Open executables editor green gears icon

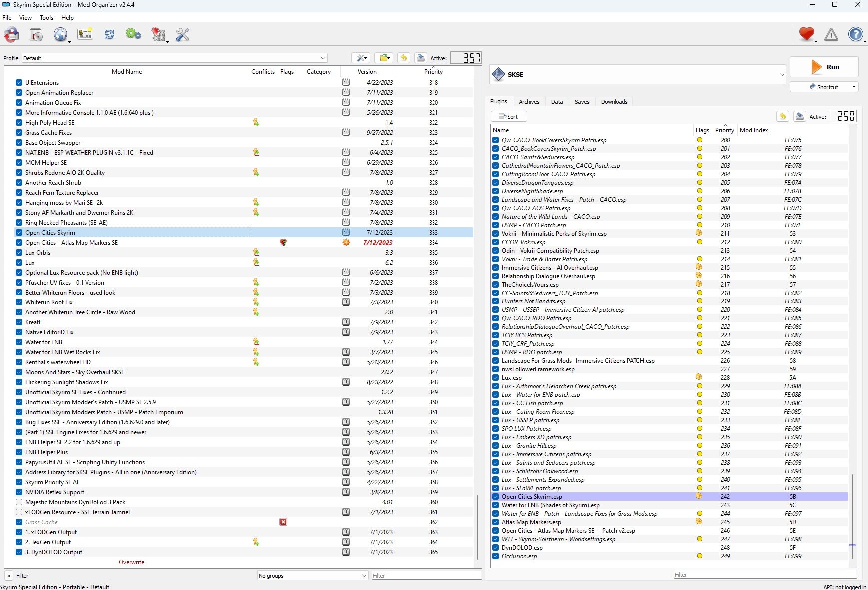click(x=133, y=34)
